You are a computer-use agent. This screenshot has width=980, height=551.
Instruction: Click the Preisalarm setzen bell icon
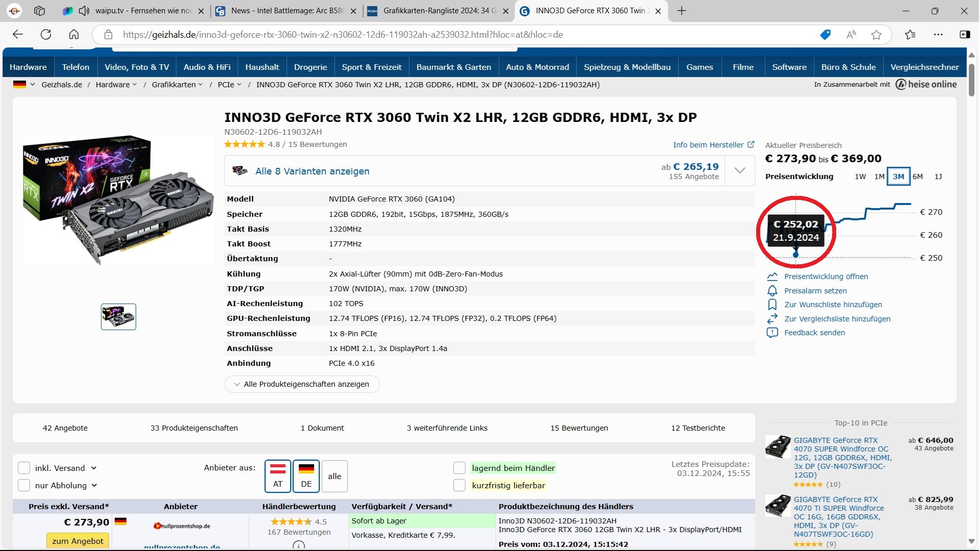click(x=773, y=291)
